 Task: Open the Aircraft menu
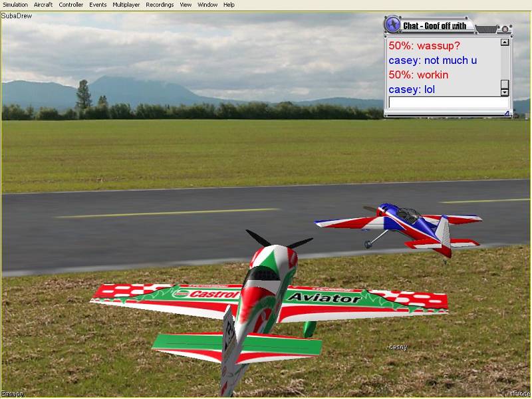click(x=43, y=5)
